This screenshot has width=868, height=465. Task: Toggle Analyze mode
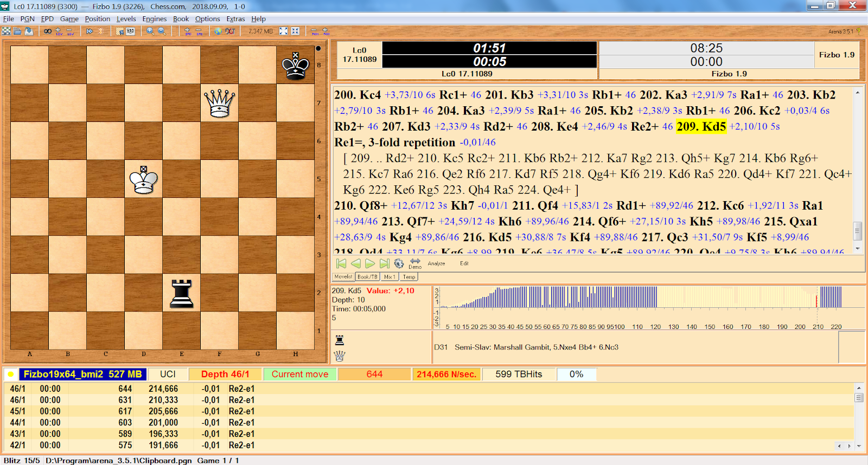pos(436,263)
